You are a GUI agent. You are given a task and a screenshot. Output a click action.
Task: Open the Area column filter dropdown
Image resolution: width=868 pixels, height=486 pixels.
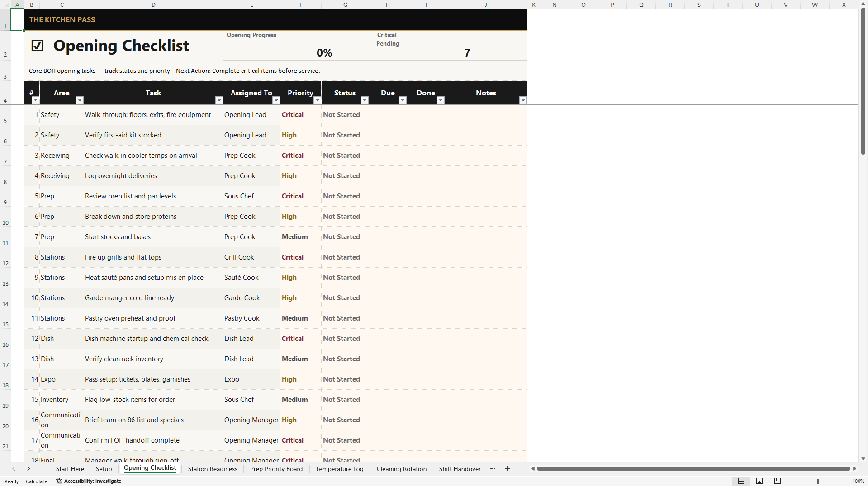pos(80,100)
